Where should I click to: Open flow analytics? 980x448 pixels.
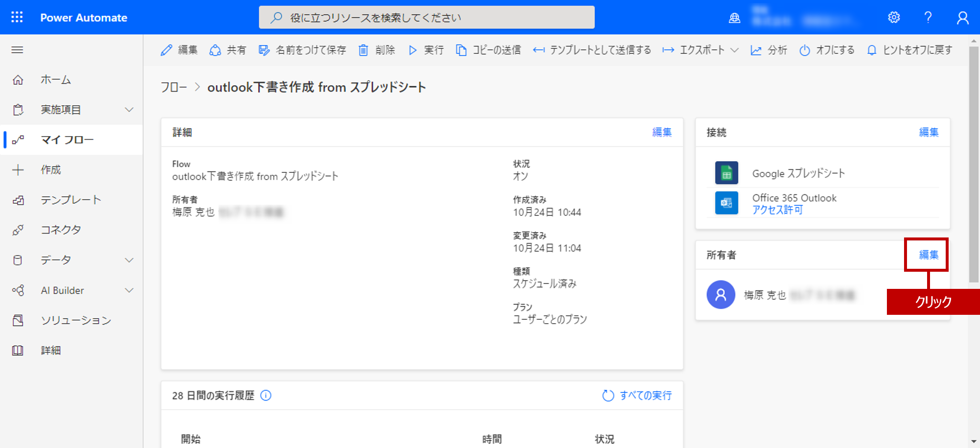769,49
